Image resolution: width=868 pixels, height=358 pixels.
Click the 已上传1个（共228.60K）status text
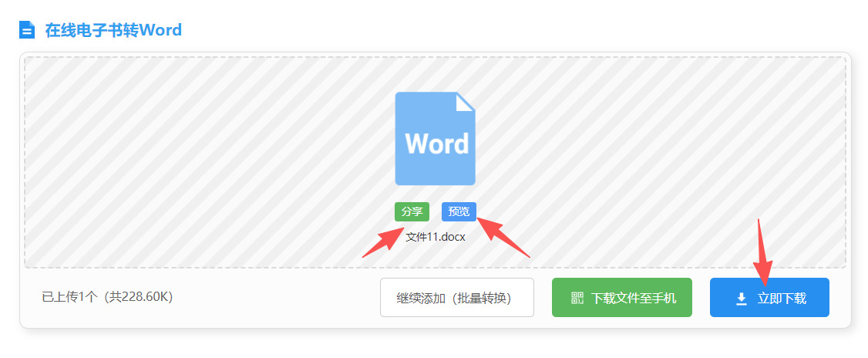[108, 298]
